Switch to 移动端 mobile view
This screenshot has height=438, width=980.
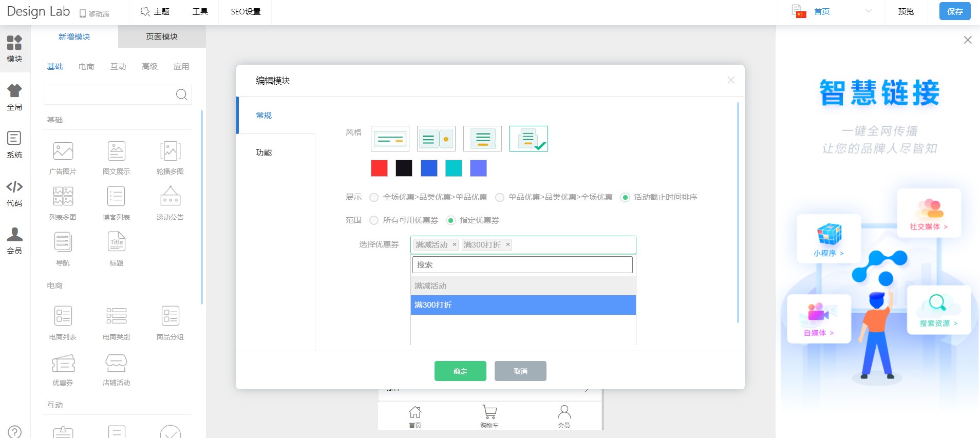[x=94, y=14]
